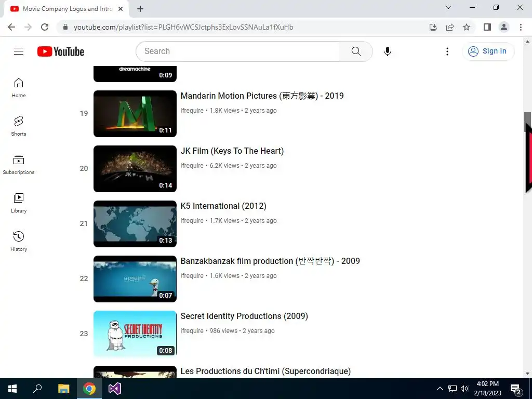The height and width of the screenshot is (399, 532).
Task: Open Shorts in sidebar
Action: [x=19, y=126]
